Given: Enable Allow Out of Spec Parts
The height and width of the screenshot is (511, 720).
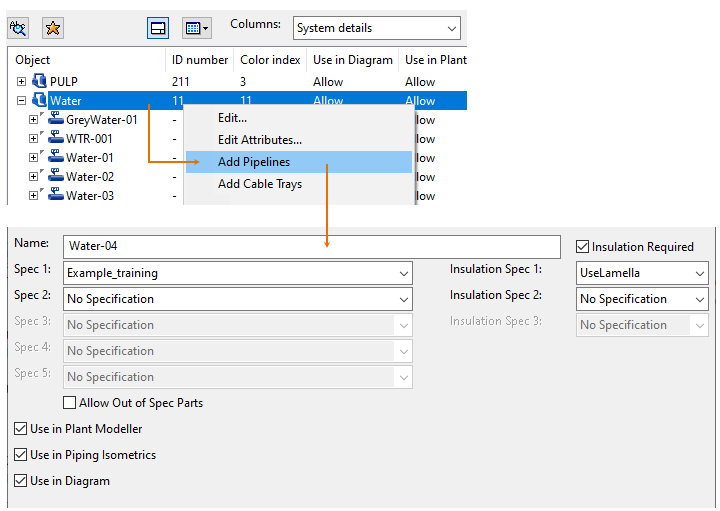Looking at the screenshot, I should tap(70, 403).
